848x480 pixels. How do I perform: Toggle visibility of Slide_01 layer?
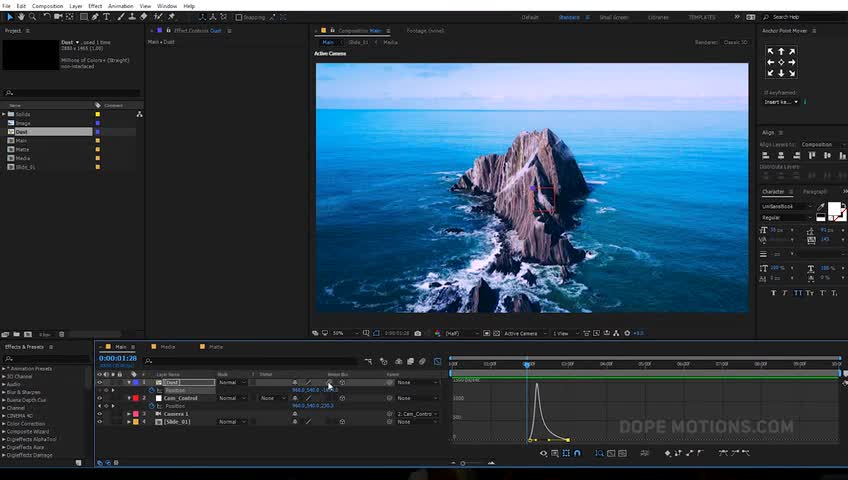(x=99, y=422)
